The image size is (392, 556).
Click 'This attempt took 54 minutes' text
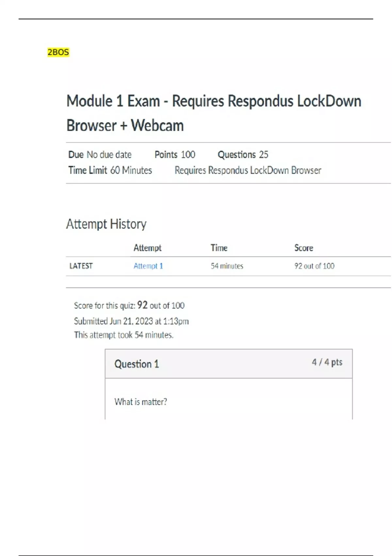123,335
